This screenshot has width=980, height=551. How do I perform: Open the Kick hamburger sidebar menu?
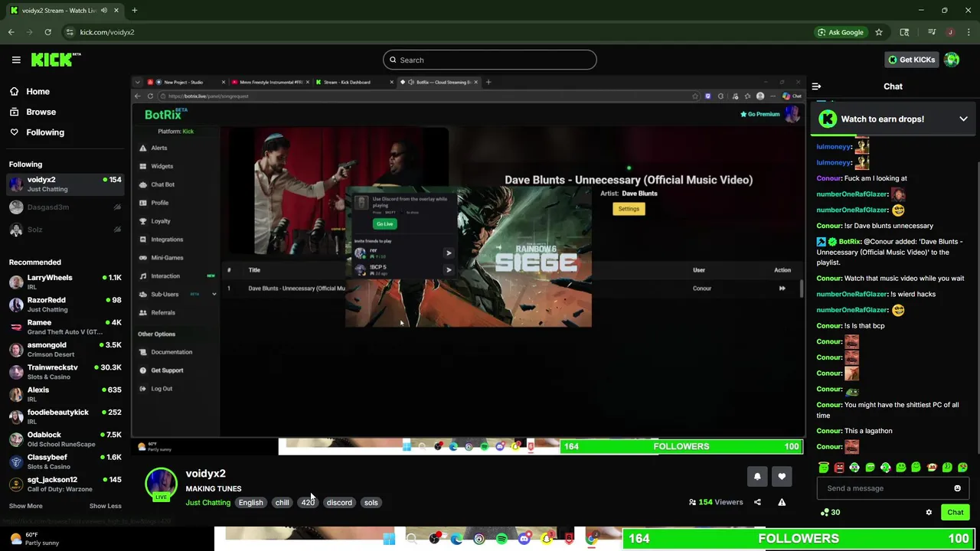(16, 60)
